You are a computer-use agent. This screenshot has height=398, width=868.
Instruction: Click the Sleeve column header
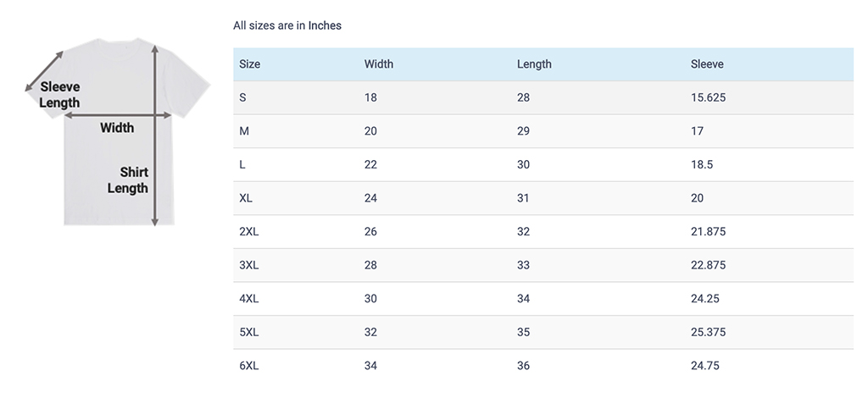[x=707, y=64]
